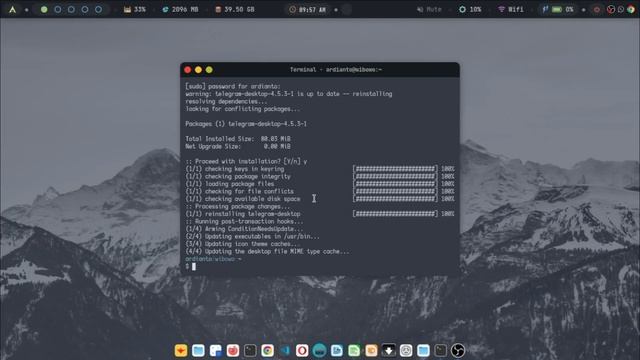The height and width of the screenshot is (360, 640).
Task: Click the CPU usage 33% indicator
Action: pos(135,9)
